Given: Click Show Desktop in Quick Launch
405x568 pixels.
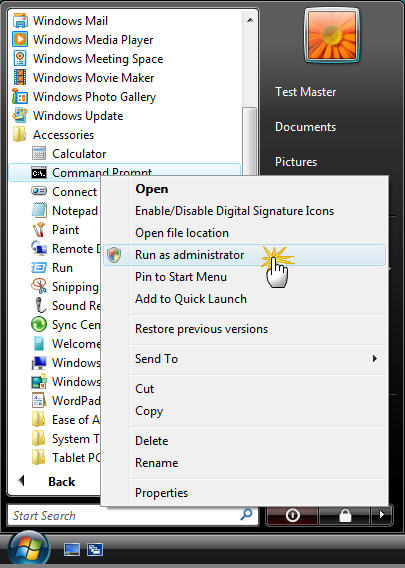Looking at the screenshot, I should 72,550.
